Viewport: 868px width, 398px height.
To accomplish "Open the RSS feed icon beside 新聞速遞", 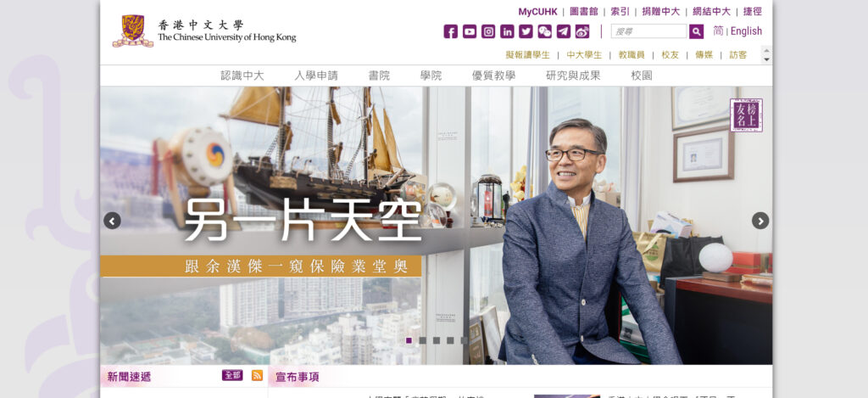I will [x=257, y=375].
